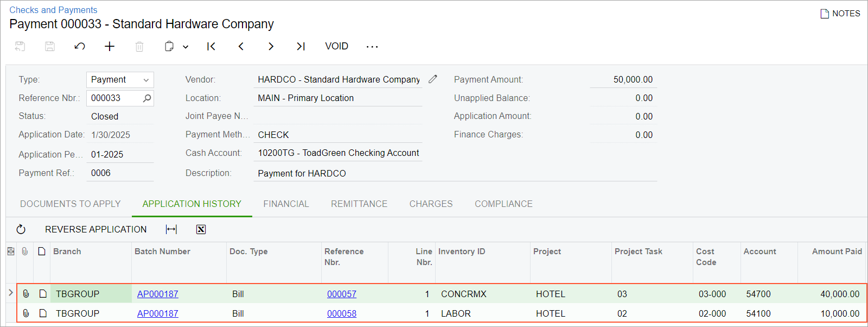The image size is (868, 327).
Task: Edit vendor using pencil icon
Action: [x=432, y=79]
